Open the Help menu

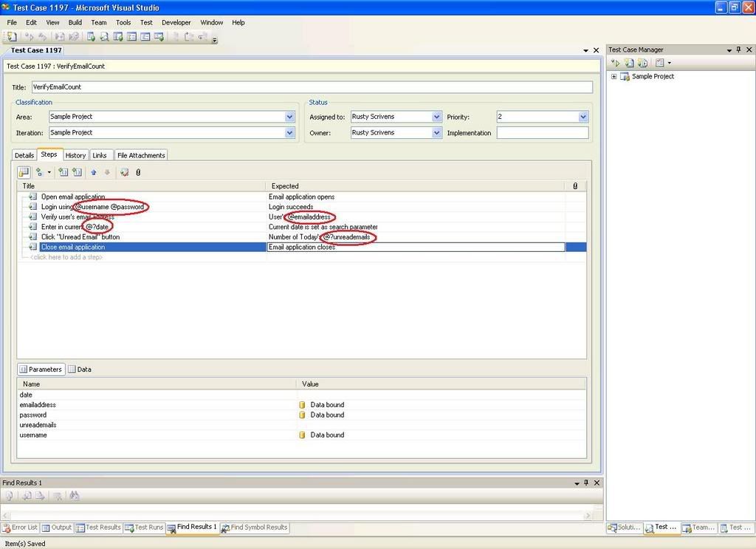point(238,22)
